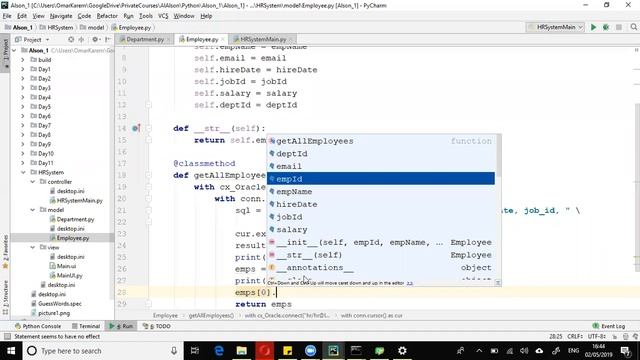Click the PyCharm icon in the taskbar

pyautogui.click(x=333, y=351)
